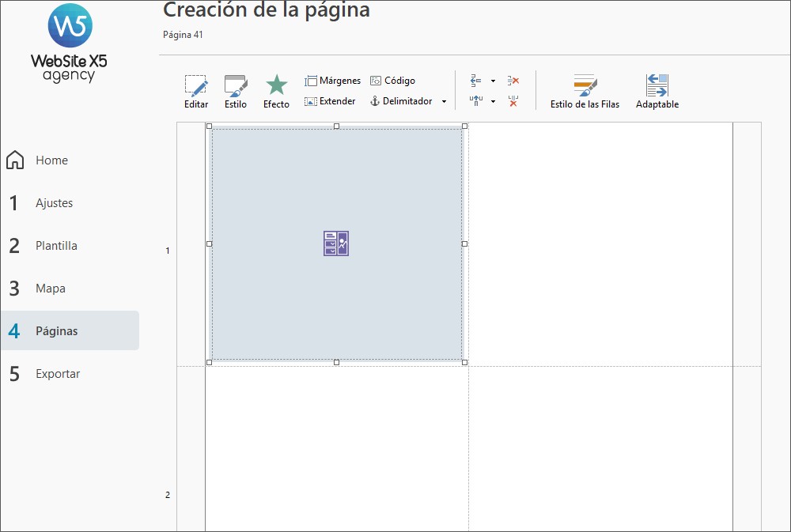Click the WebSite X5 agency logo

pyautogui.click(x=69, y=44)
